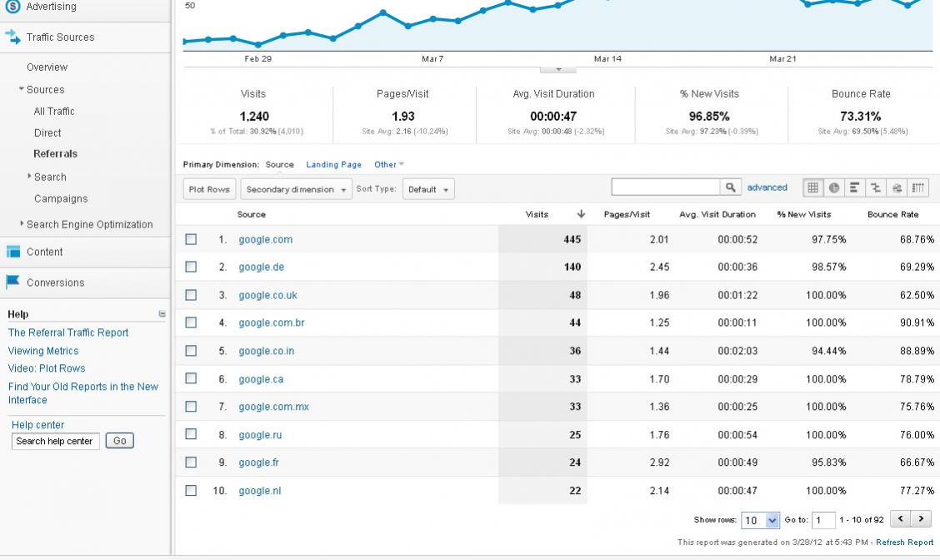The image size is (940, 560).
Task: Open the Viewing Metrics help link
Action: (x=43, y=351)
